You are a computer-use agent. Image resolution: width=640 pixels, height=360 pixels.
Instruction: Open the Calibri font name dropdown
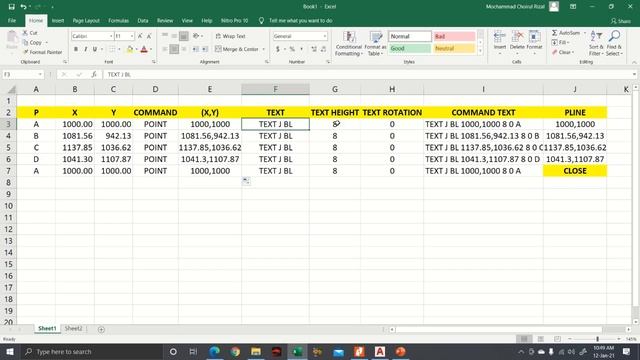pos(111,36)
